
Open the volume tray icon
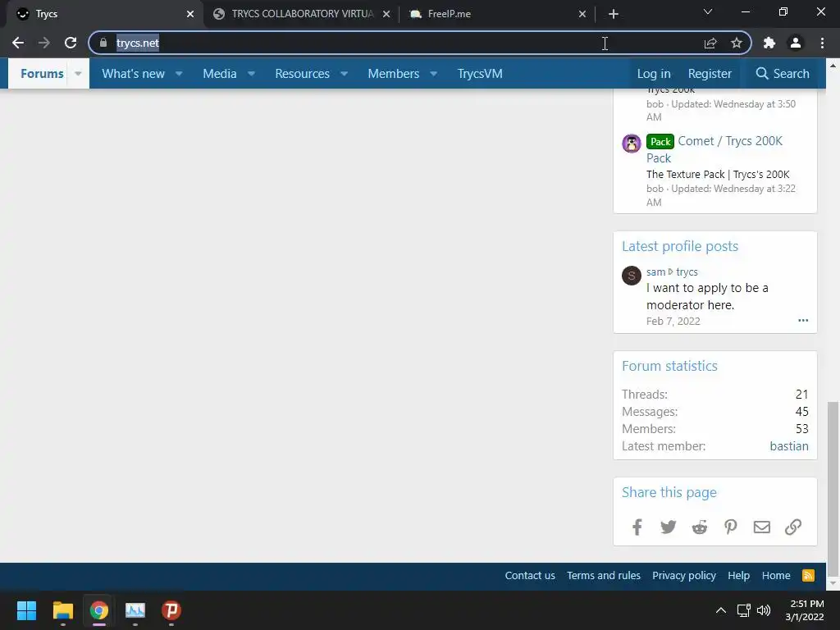coord(764,610)
